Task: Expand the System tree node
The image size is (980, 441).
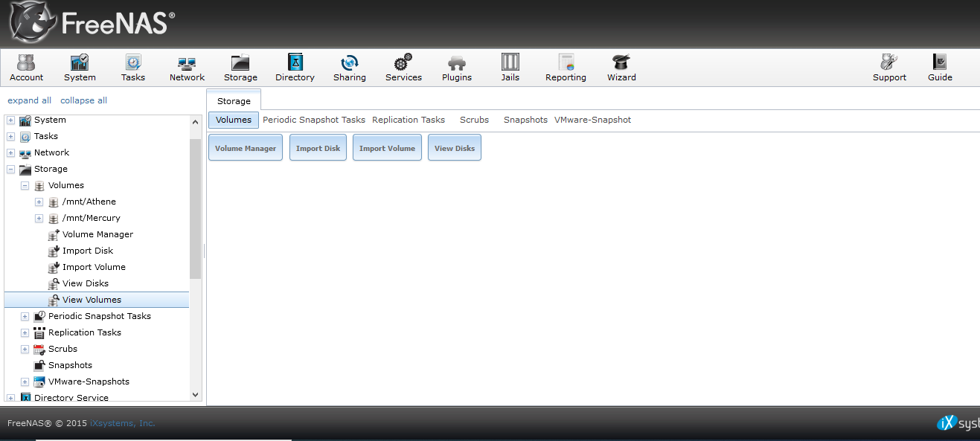Action: [x=10, y=120]
